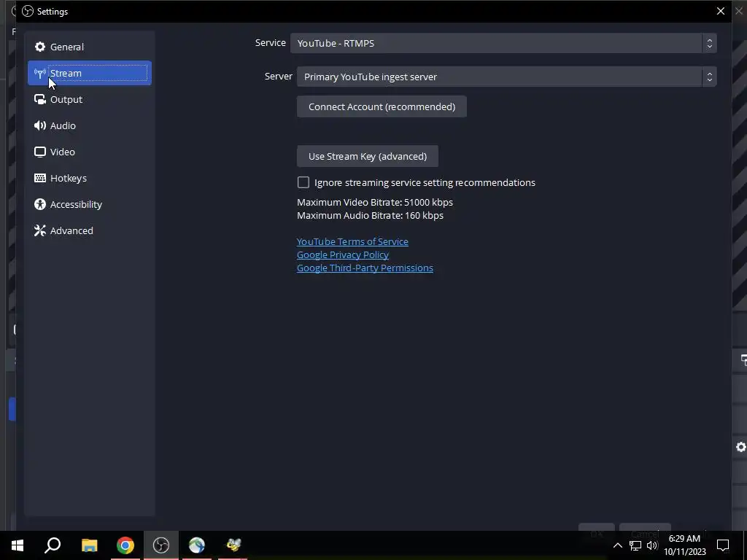
Task: Click the Output monitor icon
Action: 40,99
